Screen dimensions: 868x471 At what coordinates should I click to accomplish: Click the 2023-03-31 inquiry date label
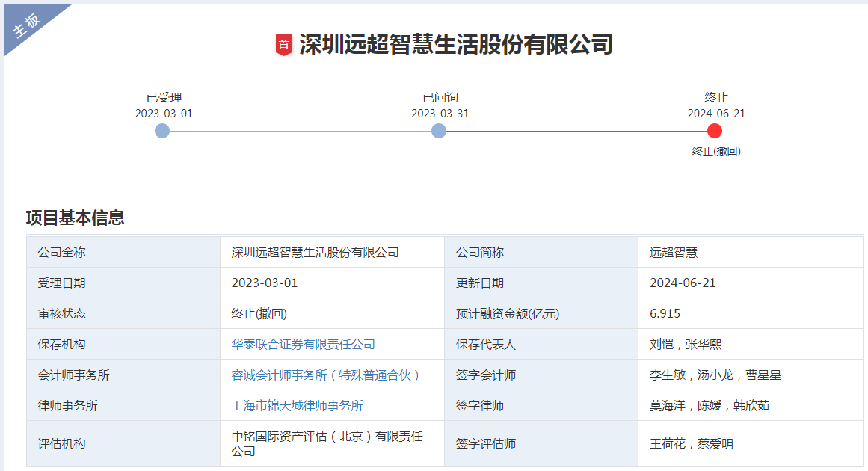click(x=440, y=114)
